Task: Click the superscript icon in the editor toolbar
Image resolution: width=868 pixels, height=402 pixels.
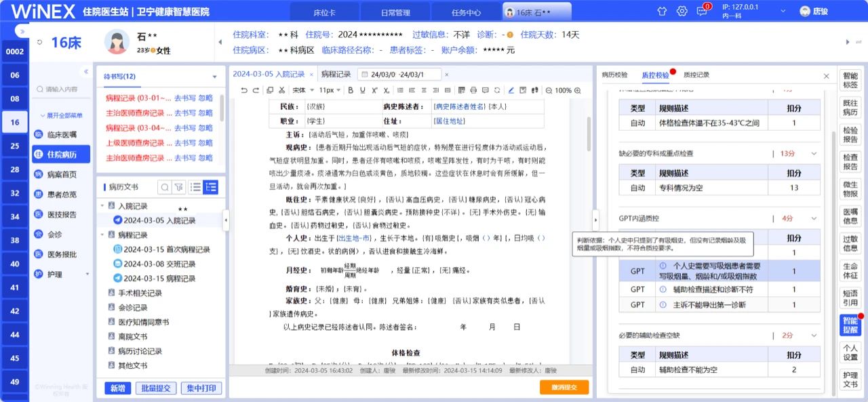Action: tap(375, 89)
